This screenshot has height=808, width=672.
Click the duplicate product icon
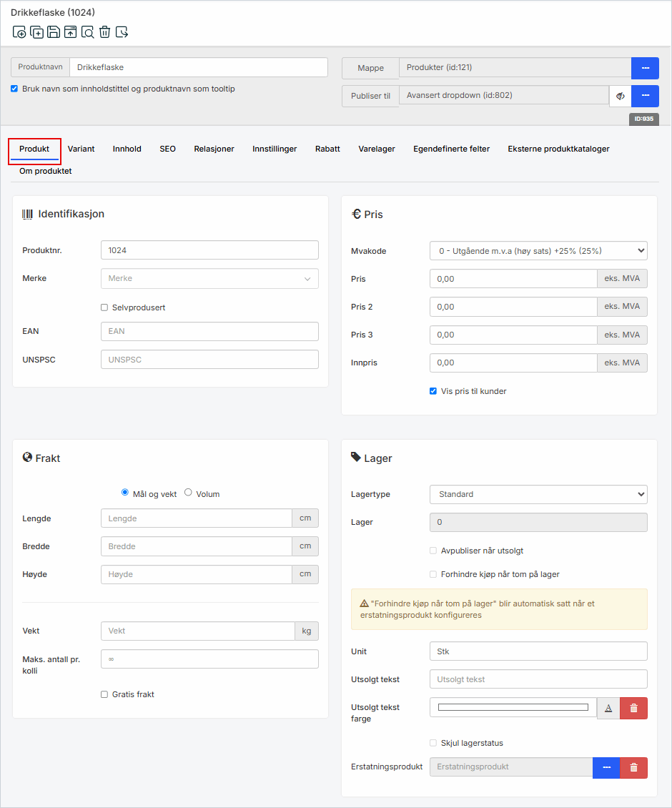pos(36,32)
